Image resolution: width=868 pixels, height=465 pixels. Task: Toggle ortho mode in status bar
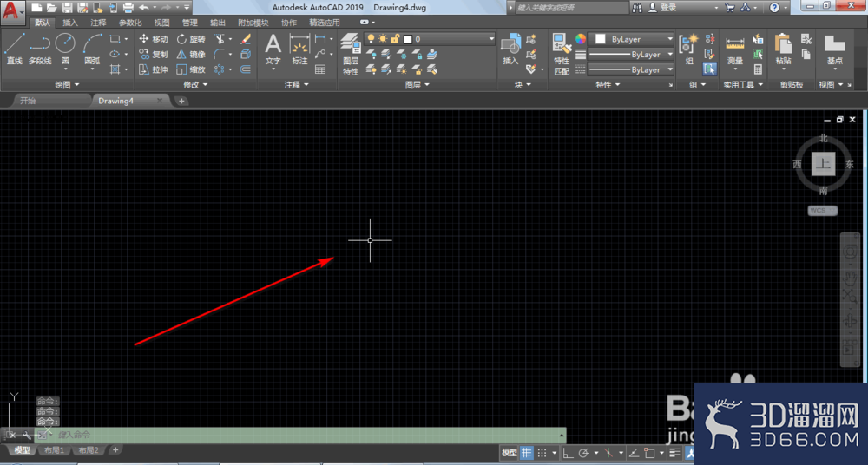568,452
